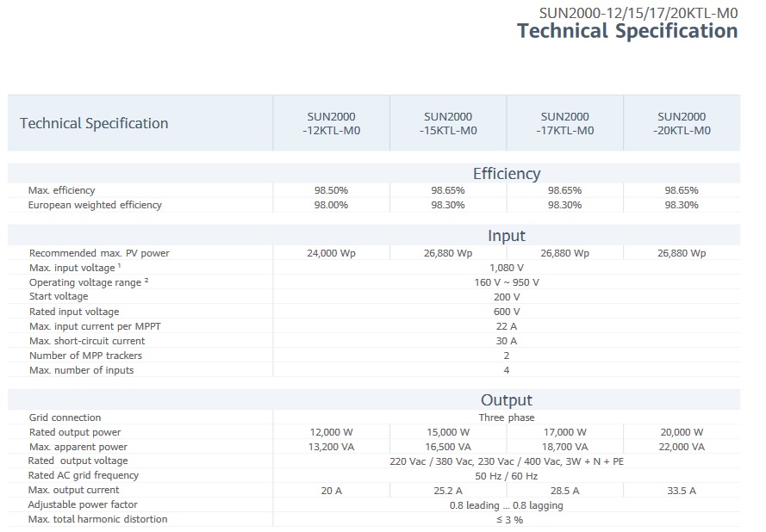This screenshot has height=532, width=766.
Task: Click the 28.5 A value
Action: pyautogui.click(x=564, y=491)
